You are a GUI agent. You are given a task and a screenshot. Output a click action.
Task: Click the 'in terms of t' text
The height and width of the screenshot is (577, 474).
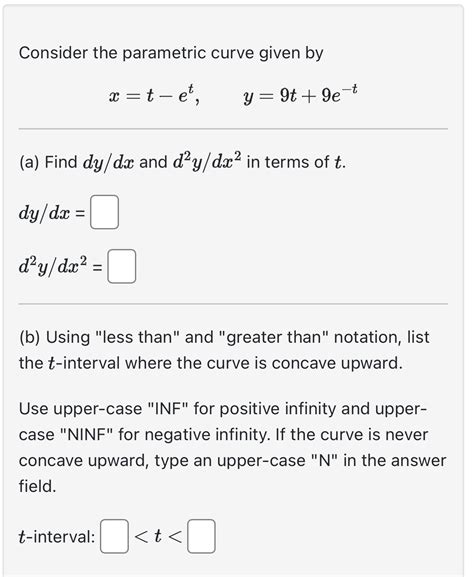(297, 162)
